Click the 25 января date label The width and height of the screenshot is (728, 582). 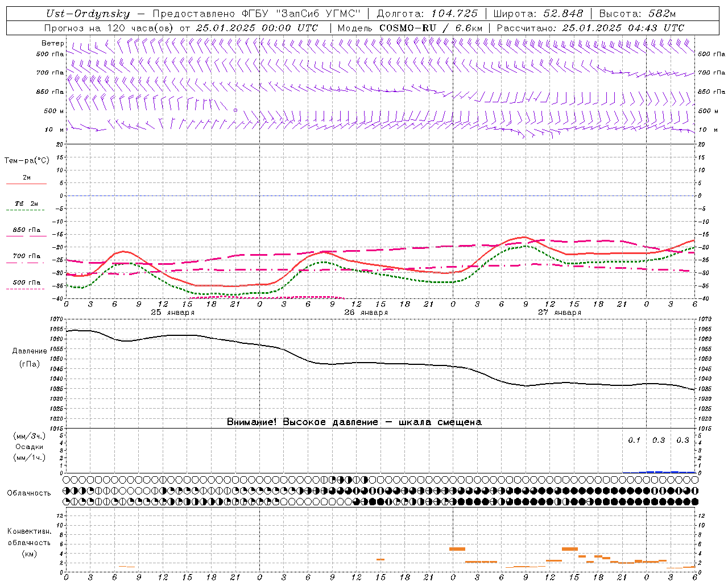pos(172,313)
